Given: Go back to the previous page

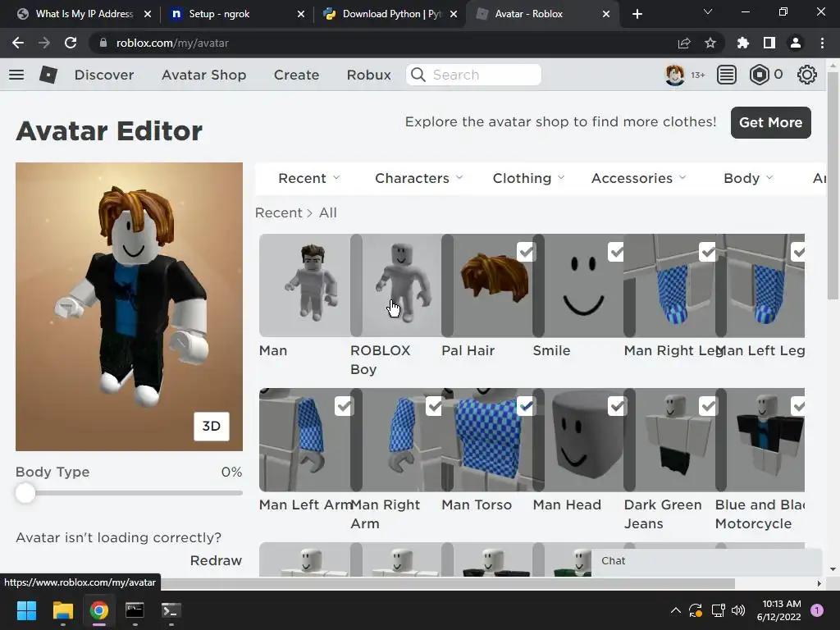Looking at the screenshot, I should pyautogui.click(x=18, y=43).
